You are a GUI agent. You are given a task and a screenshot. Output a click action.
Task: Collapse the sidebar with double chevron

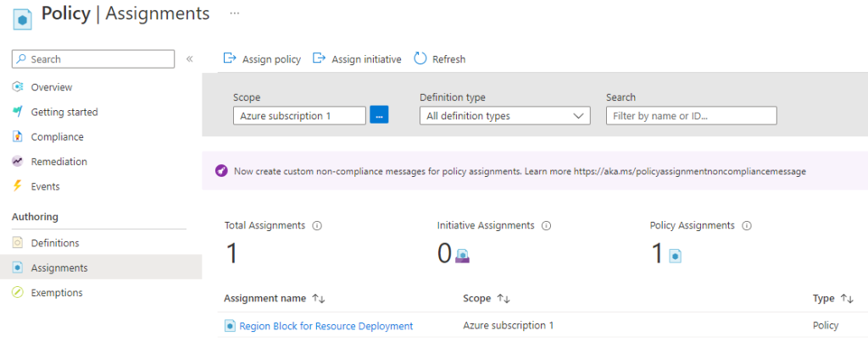189,59
